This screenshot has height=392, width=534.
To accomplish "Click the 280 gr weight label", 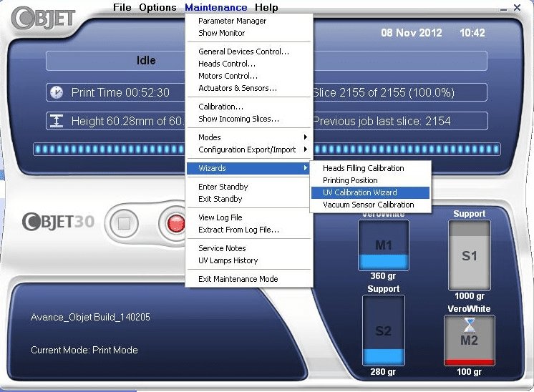I will pos(383,371).
